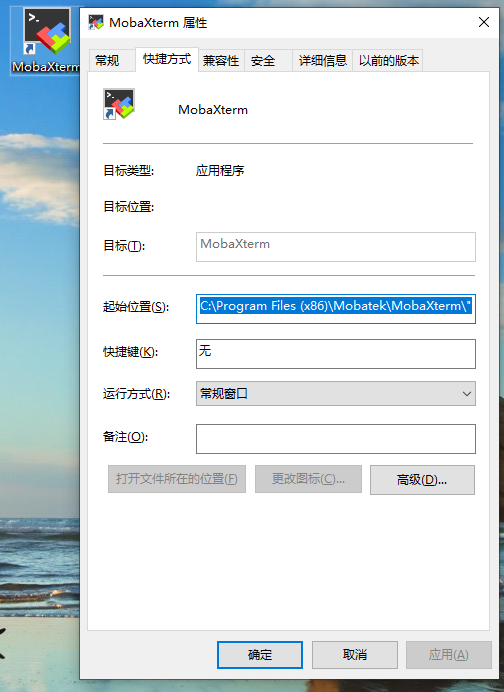This screenshot has width=504, height=692.
Task: Switch to the 以前的版本 tab
Action: tap(388, 60)
